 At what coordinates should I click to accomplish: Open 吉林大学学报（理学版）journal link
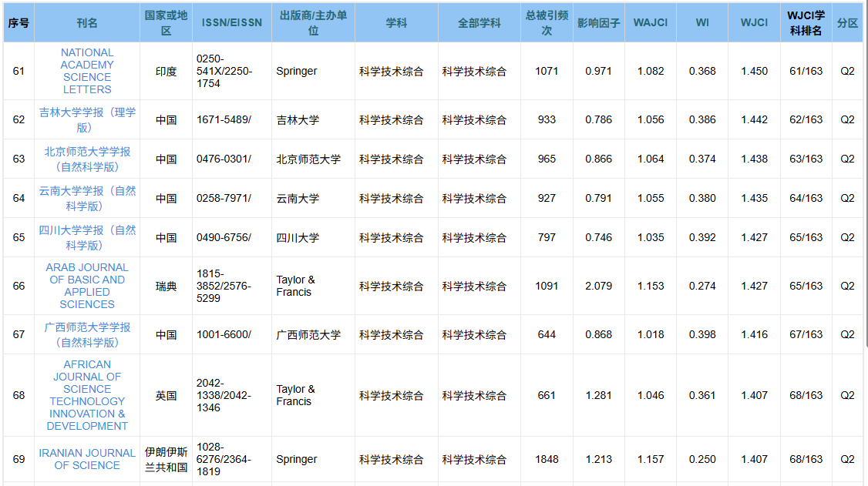coord(87,119)
